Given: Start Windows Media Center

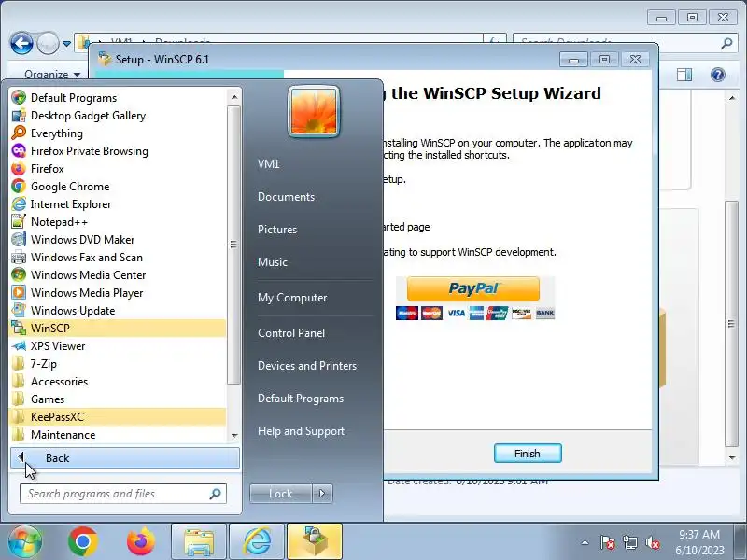Looking at the screenshot, I should click(118, 274).
